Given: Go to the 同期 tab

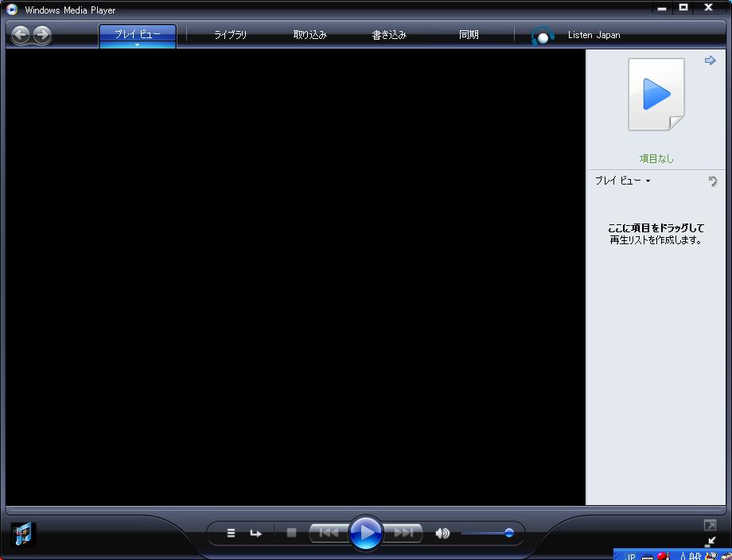Looking at the screenshot, I should [x=469, y=34].
